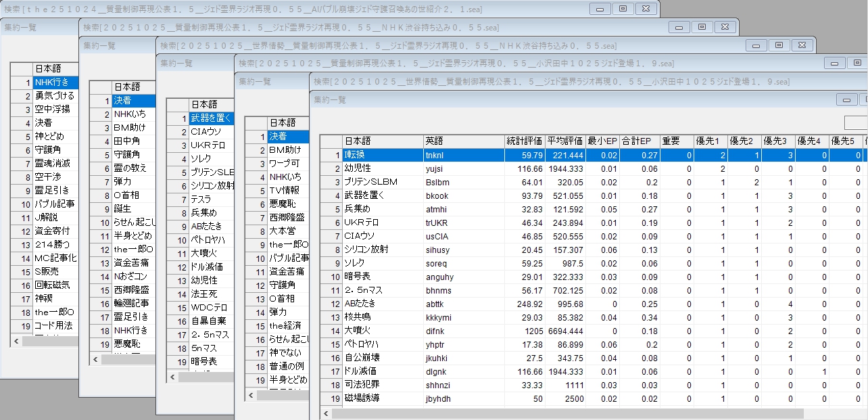
Task: Minimize the third cascaded search window
Action: pos(756,45)
